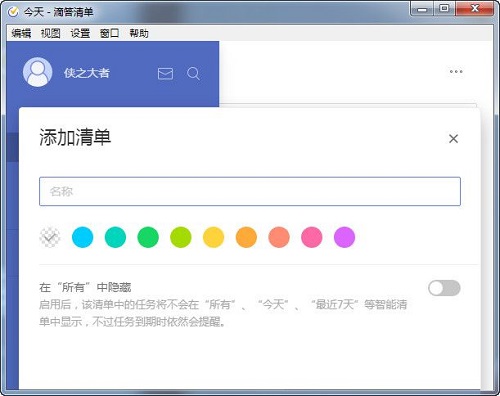Choose the salmon color swatch
The width and height of the screenshot is (500, 396).
(x=279, y=237)
